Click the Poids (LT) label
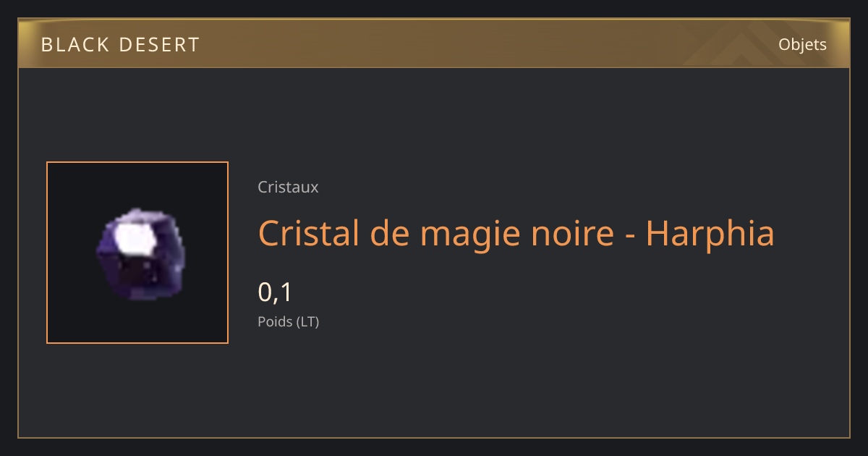This screenshot has width=868, height=456. (x=288, y=321)
